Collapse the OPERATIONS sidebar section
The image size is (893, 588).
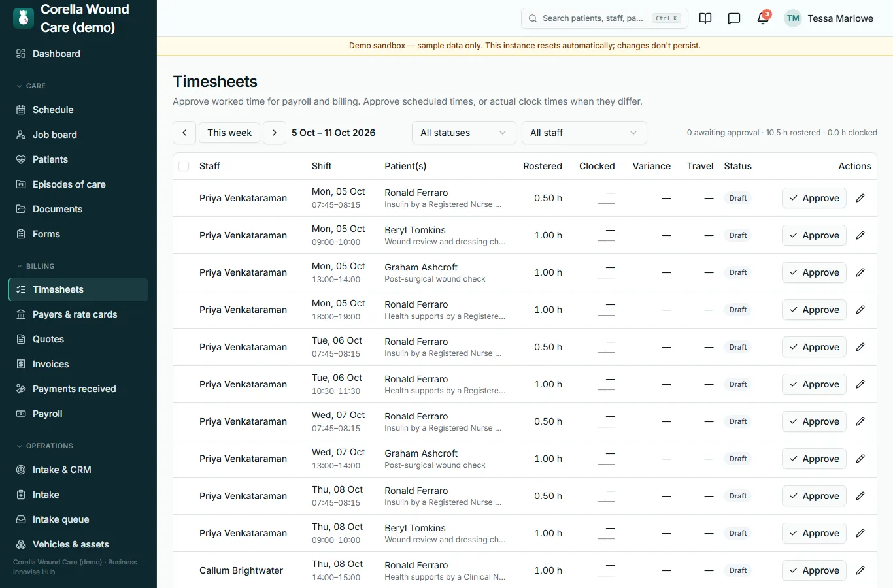44,446
